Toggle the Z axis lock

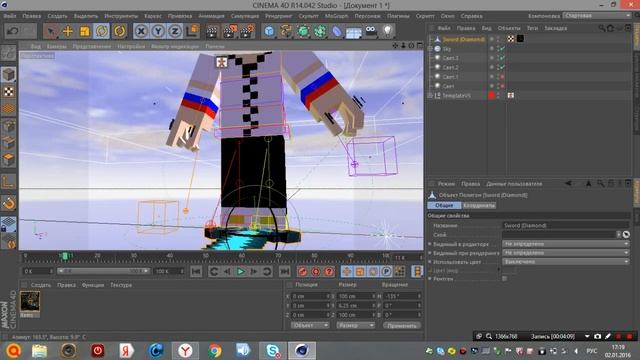point(175,31)
